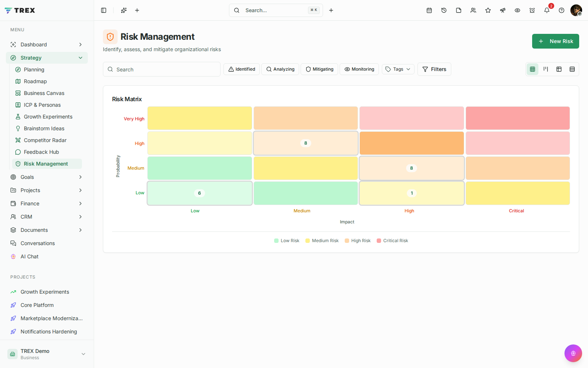Click the AI sparkles icon in top bar

[x=124, y=10]
